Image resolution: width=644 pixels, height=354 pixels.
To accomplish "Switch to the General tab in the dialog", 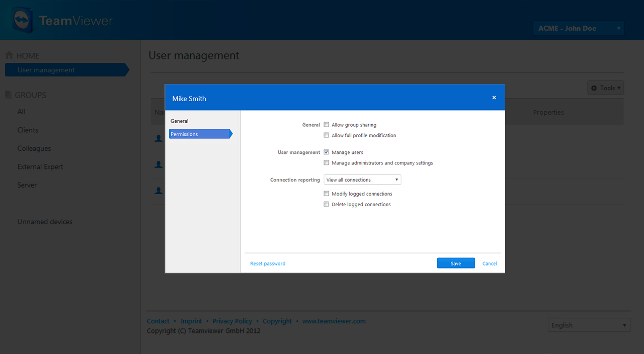I will [180, 121].
